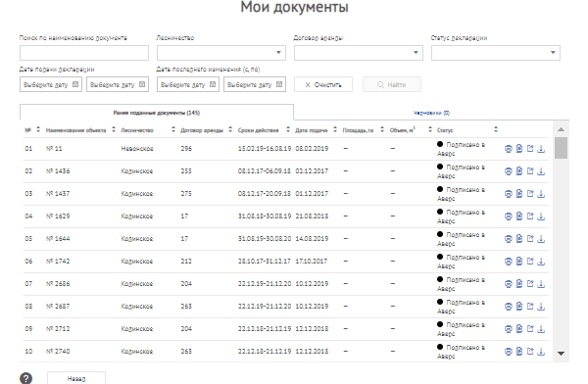Click the scrollbar down arrow
This screenshot has height=384, width=588.
click(x=561, y=354)
